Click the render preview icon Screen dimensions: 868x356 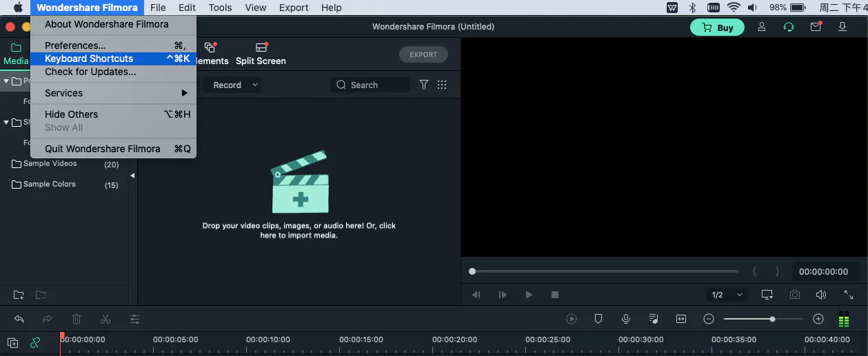[572, 319]
